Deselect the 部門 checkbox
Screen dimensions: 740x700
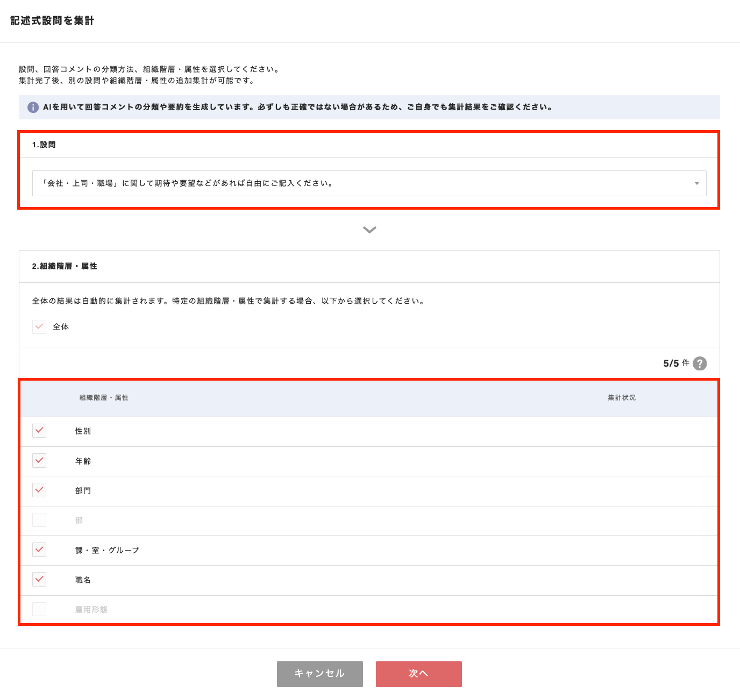[x=39, y=490]
